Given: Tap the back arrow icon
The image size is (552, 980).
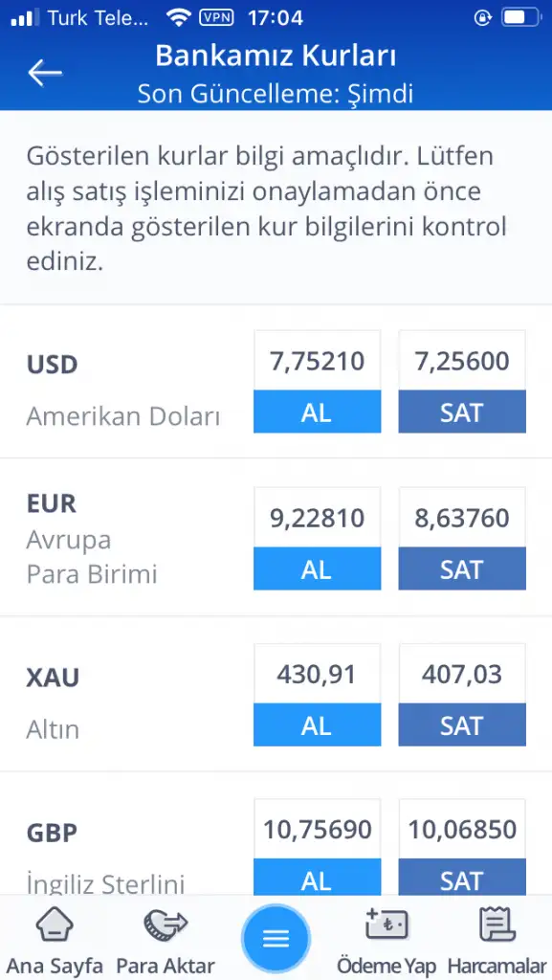Looking at the screenshot, I should point(45,73).
